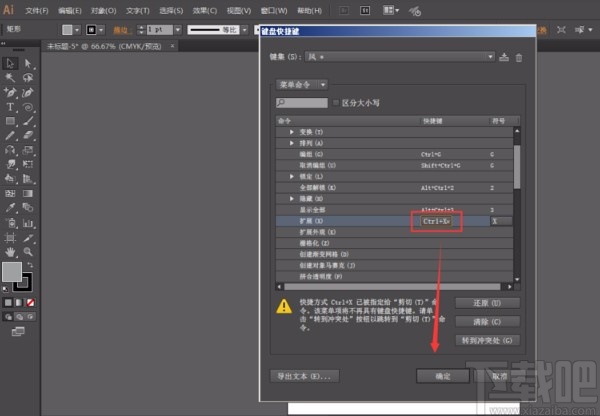
Task: Select the Zoom magnifier tool
Action: click(x=28, y=252)
